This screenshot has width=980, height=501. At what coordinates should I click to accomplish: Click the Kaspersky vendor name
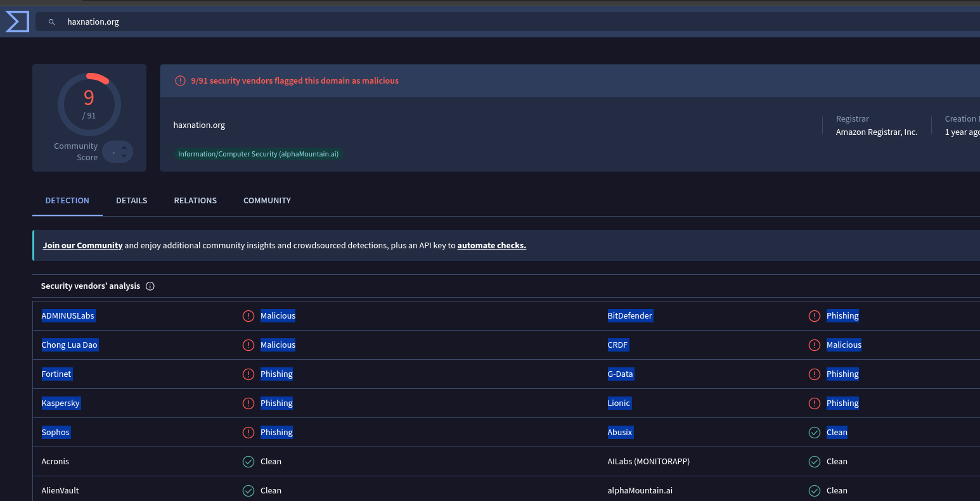[61, 403]
